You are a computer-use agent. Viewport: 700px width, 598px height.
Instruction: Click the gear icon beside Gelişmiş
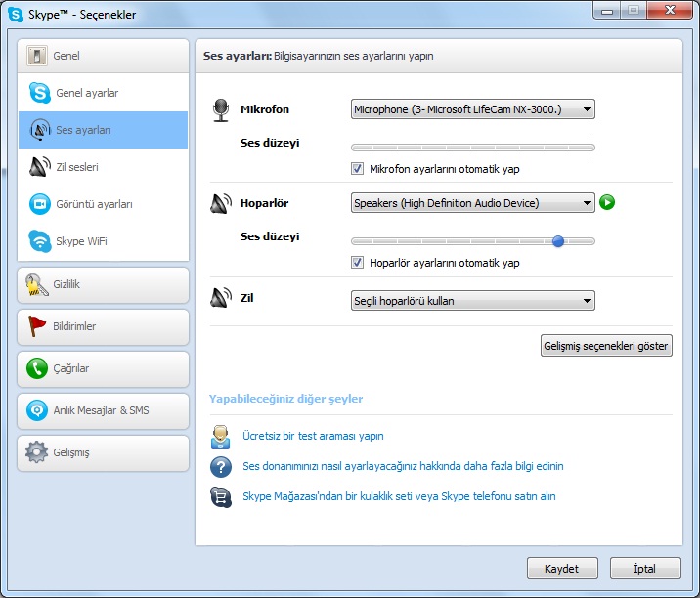[36, 452]
